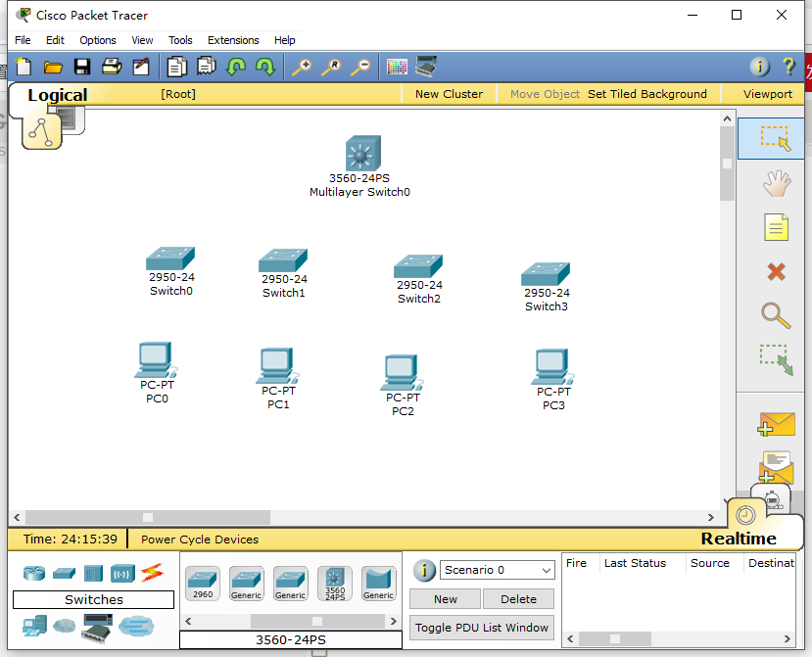Screen dimensions: 812x657
Task: Click the Copy toolbar icon
Action: point(176,67)
